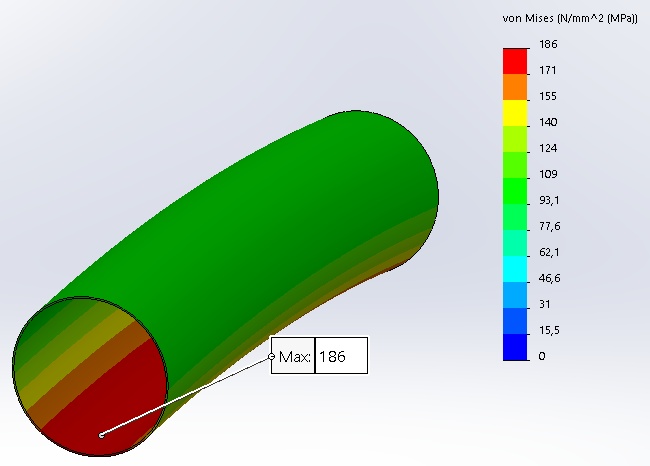
Task: Click the legend value 186
Action: tap(548, 44)
